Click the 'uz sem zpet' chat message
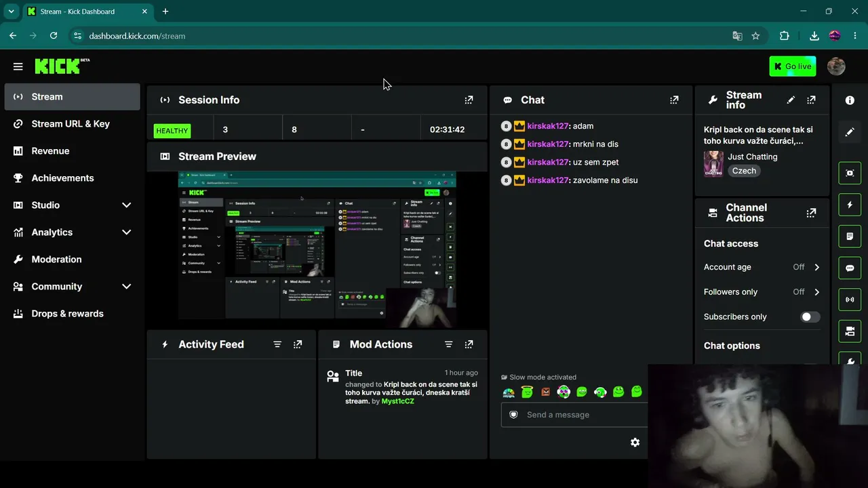 coord(596,162)
